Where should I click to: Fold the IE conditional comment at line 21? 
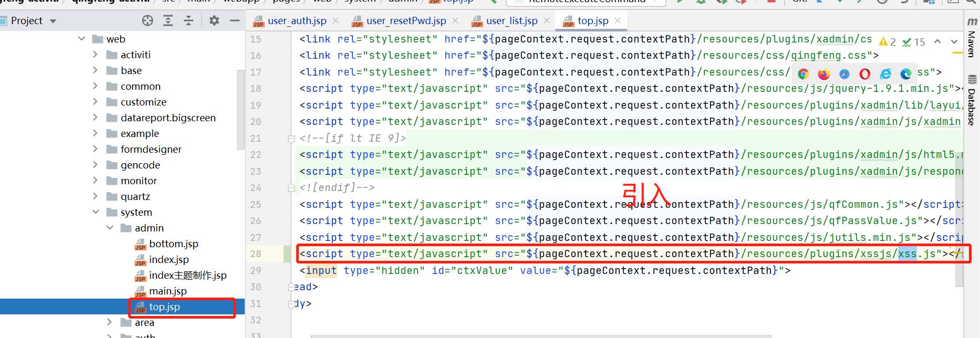[291, 139]
